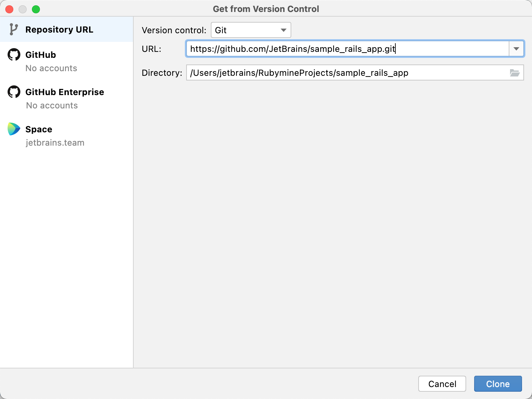Viewport: 532px width, 399px height.
Task: Select Space in the sidebar
Action: 39,129
